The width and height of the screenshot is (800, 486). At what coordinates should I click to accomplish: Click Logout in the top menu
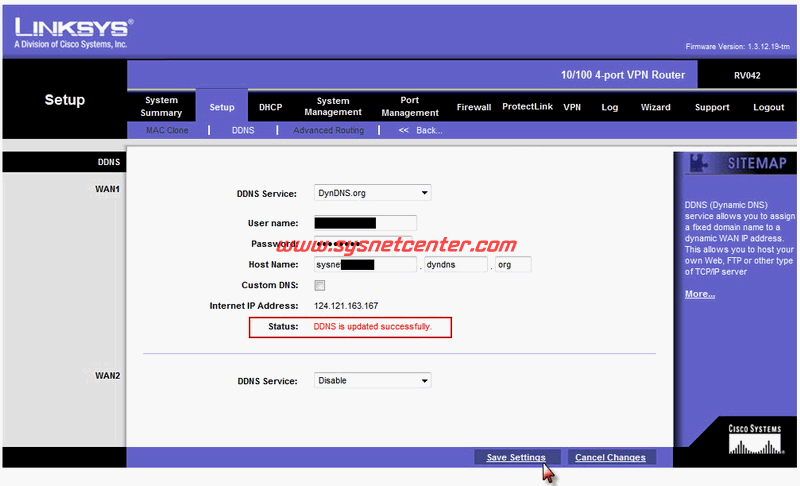pyautogui.click(x=768, y=107)
